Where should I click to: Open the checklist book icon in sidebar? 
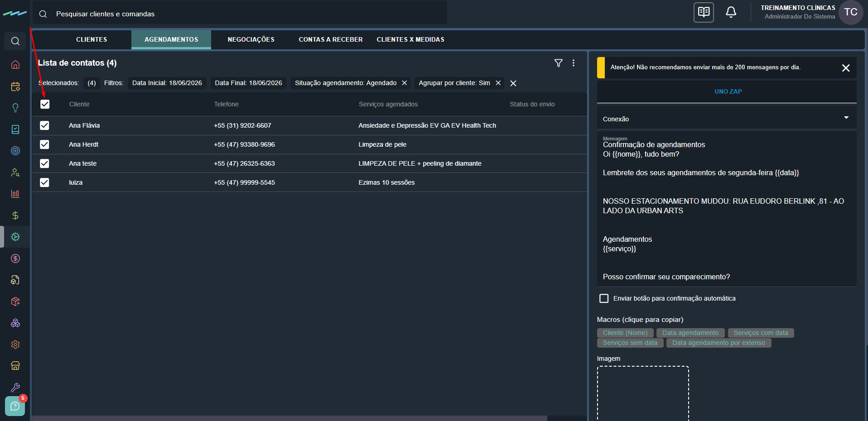(x=15, y=129)
